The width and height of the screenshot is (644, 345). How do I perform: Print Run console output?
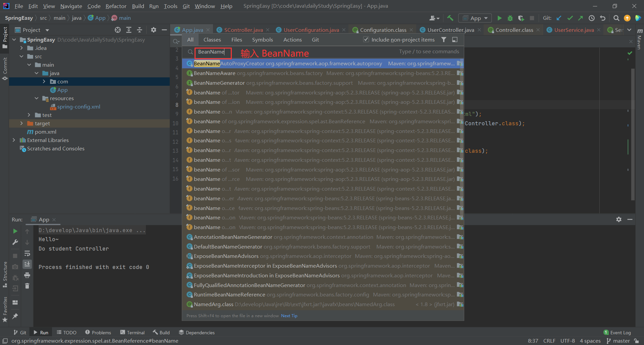pyautogui.click(x=27, y=275)
